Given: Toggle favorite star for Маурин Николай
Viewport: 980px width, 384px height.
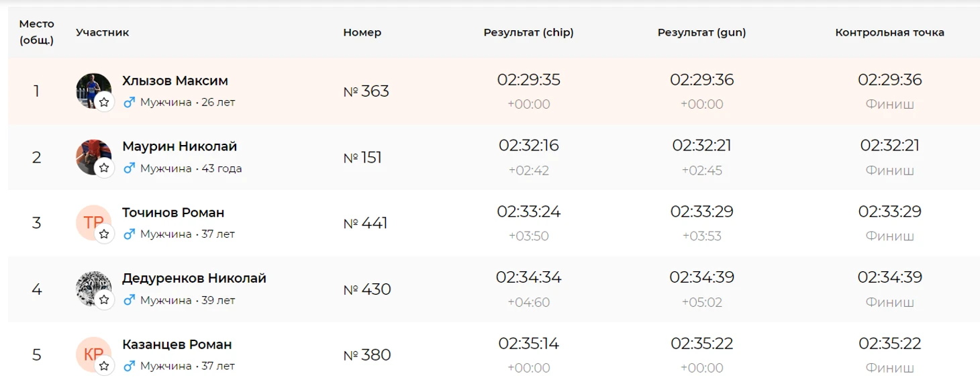Looking at the screenshot, I should pos(104,169).
